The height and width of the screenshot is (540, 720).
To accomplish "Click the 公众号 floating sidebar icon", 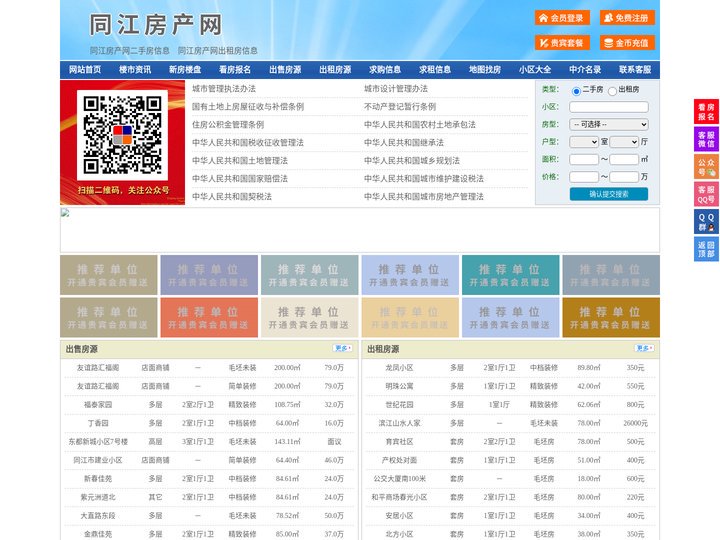I will point(706,167).
